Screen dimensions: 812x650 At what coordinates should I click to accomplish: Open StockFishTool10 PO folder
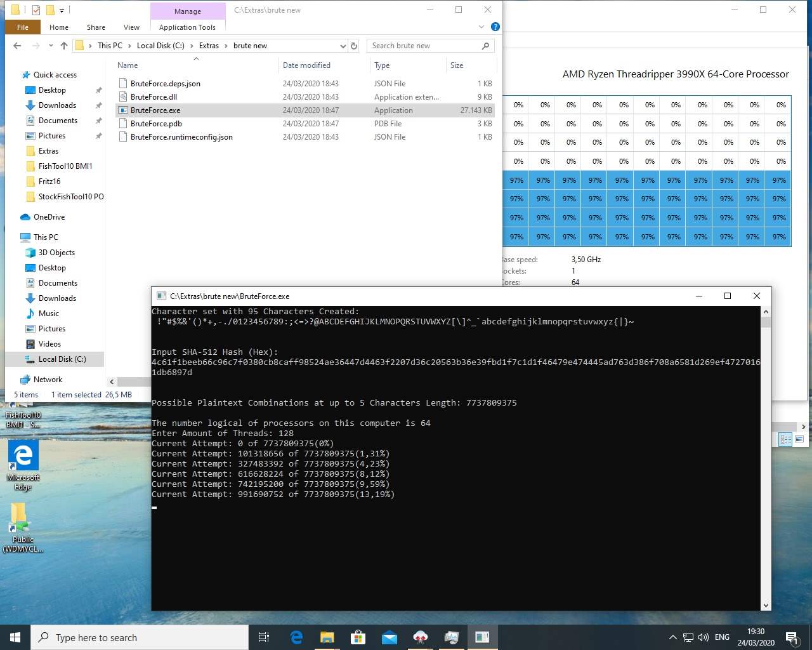pyautogui.click(x=70, y=196)
